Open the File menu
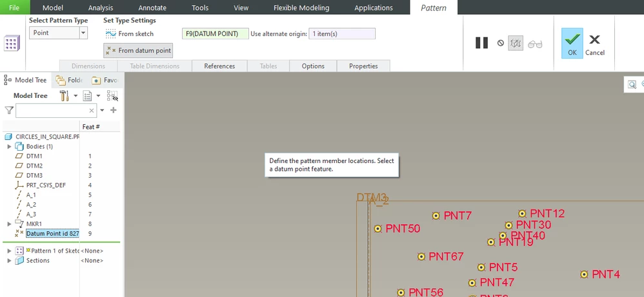 tap(14, 7)
